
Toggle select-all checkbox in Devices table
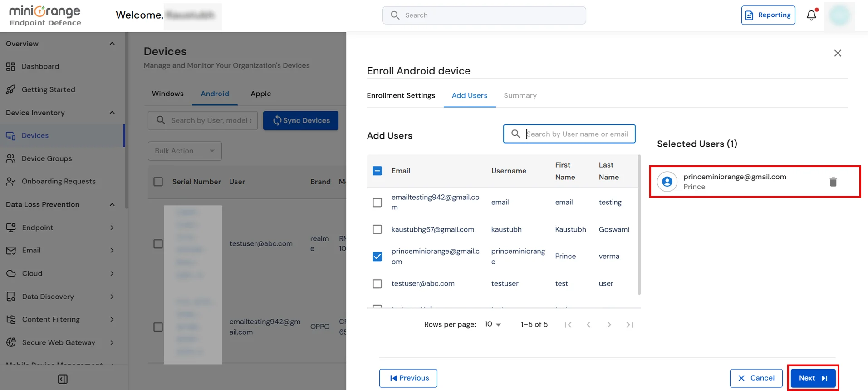pyautogui.click(x=158, y=182)
